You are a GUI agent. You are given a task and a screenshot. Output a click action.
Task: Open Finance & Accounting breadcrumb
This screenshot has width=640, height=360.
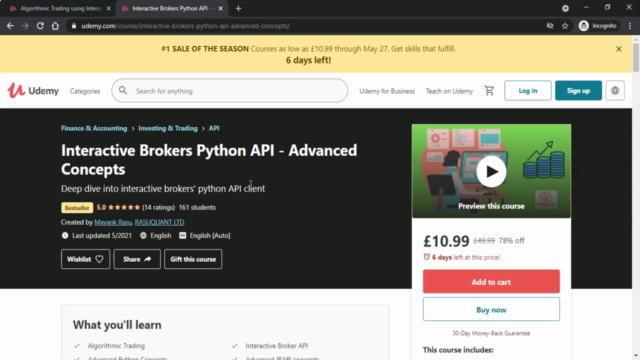(x=94, y=128)
